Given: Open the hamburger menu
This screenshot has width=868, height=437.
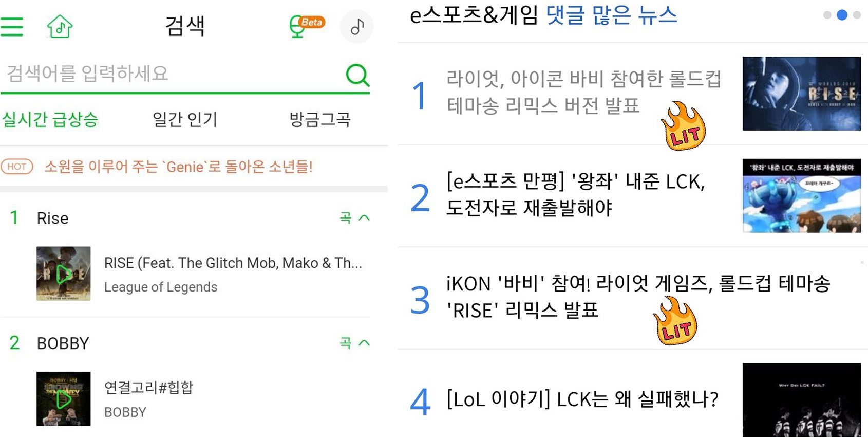Looking at the screenshot, I should (12, 26).
